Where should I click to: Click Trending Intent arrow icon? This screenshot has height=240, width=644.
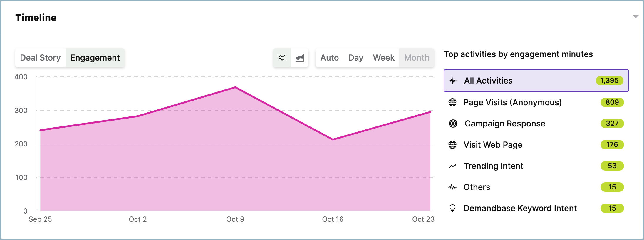tap(452, 166)
